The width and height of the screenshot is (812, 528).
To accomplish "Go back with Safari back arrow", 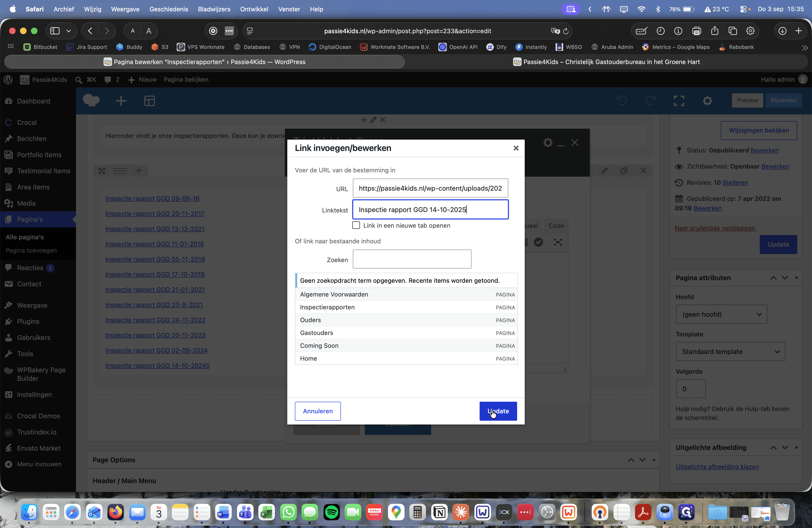I will pos(90,31).
